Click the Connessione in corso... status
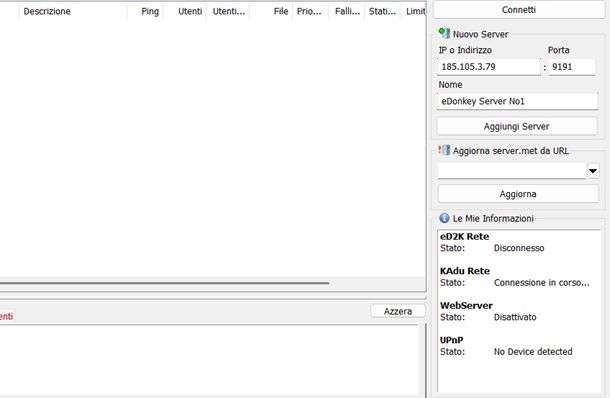Viewport: 610px width, 398px height. [542, 283]
